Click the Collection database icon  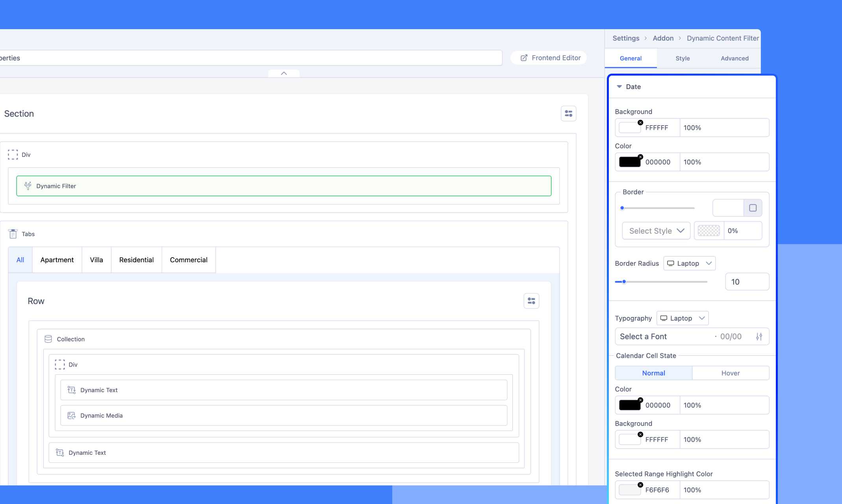(x=48, y=339)
